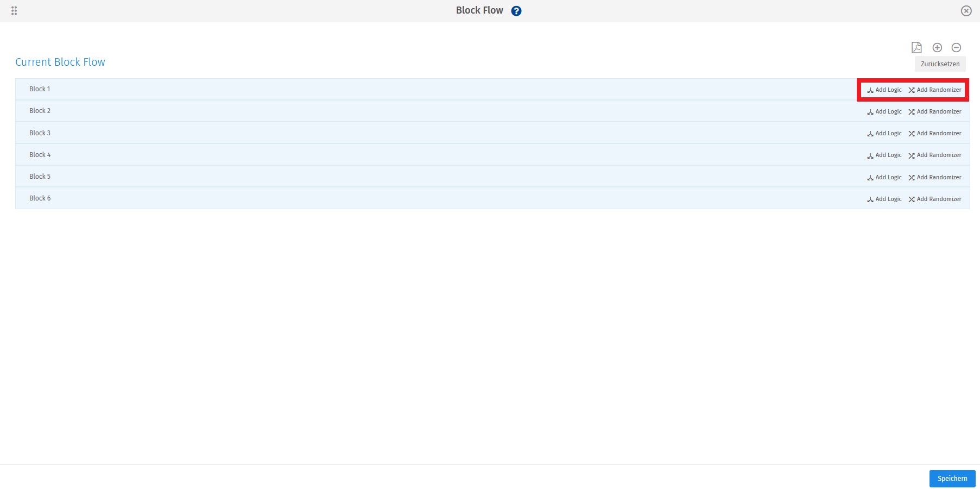Image resolution: width=980 pixels, height=489 pixels.
Task: Click the Add Logic icon beside Block 1
Action: click(870, 90)
